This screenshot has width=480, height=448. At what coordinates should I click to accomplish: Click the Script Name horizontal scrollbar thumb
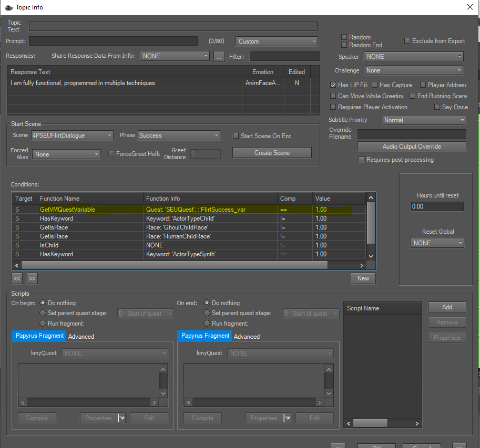[x=371, y=423]
